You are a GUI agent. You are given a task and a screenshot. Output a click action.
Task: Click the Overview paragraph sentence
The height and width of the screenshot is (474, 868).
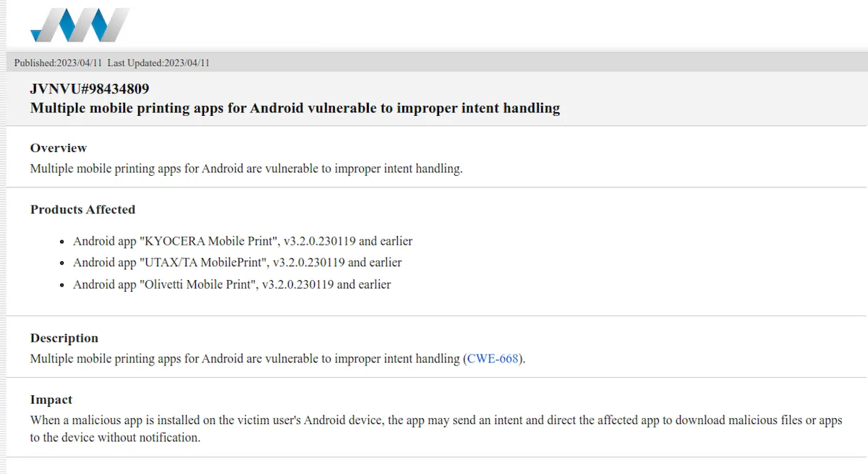coord(246,169)
